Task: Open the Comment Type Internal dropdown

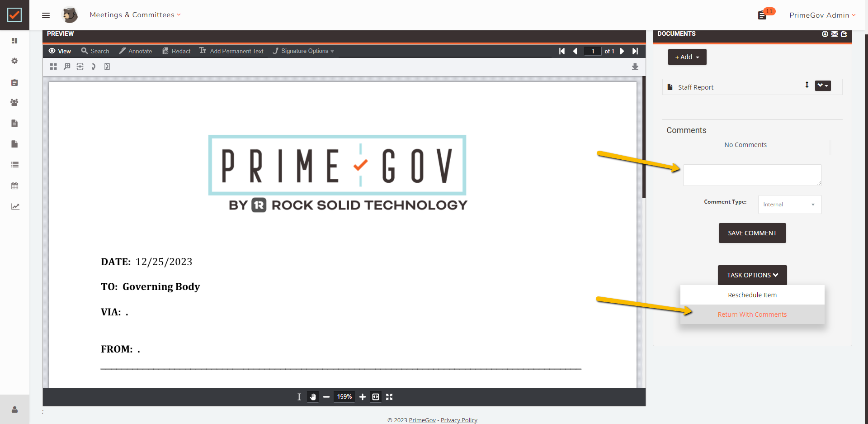Action: (790, 205)
